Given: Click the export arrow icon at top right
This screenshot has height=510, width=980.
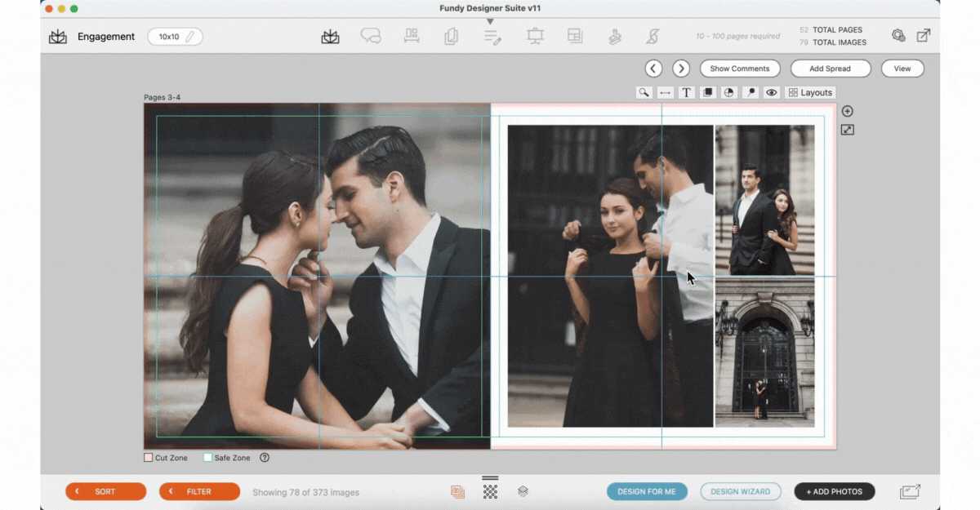Looking at the screenshot, I should pos(924,36).
